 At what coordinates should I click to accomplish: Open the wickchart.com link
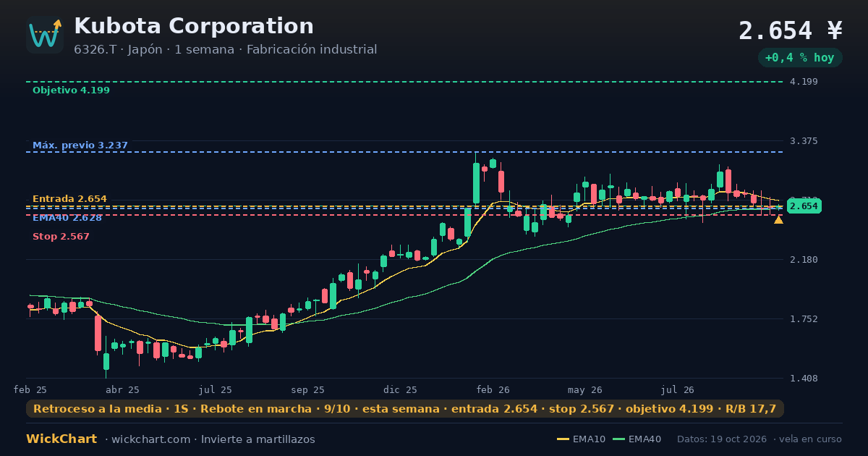(x=150, y=439)
